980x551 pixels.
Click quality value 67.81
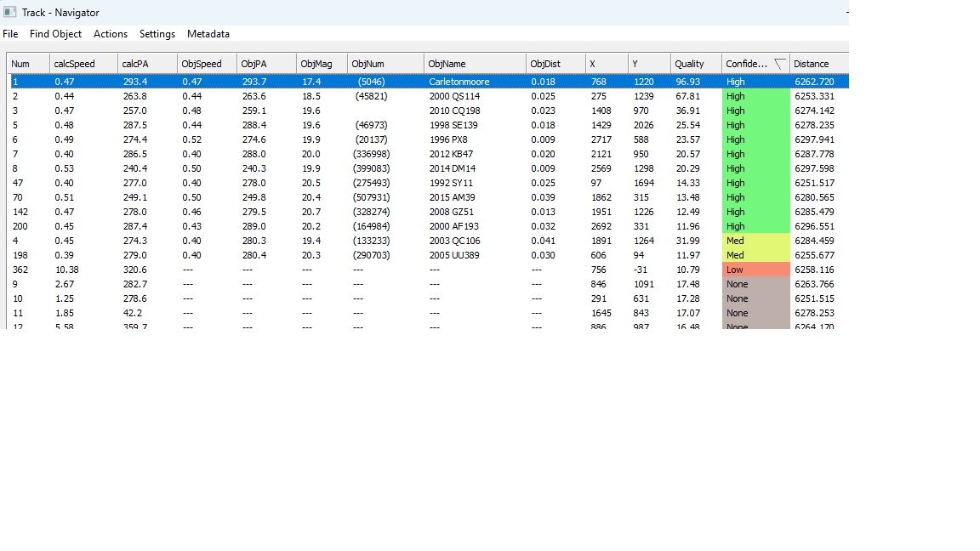tap(687, 96)
